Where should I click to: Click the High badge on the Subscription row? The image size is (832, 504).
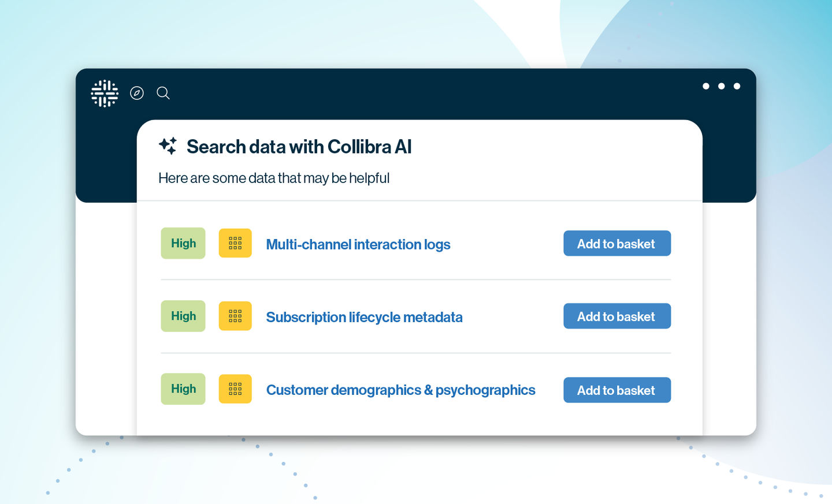point(183,316)
